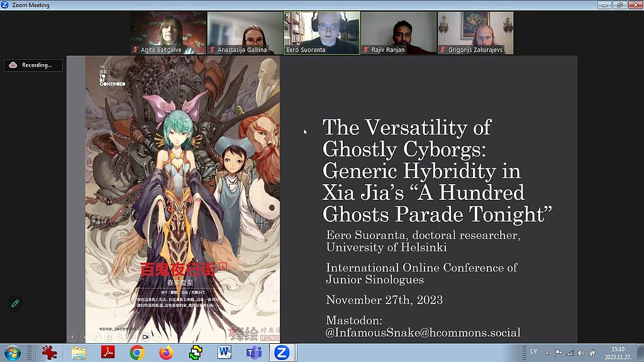The image size is (644, 362).
Task: Open Google Chrome from the taskbar
Action: pyautogui.click(x=137, y=353)
